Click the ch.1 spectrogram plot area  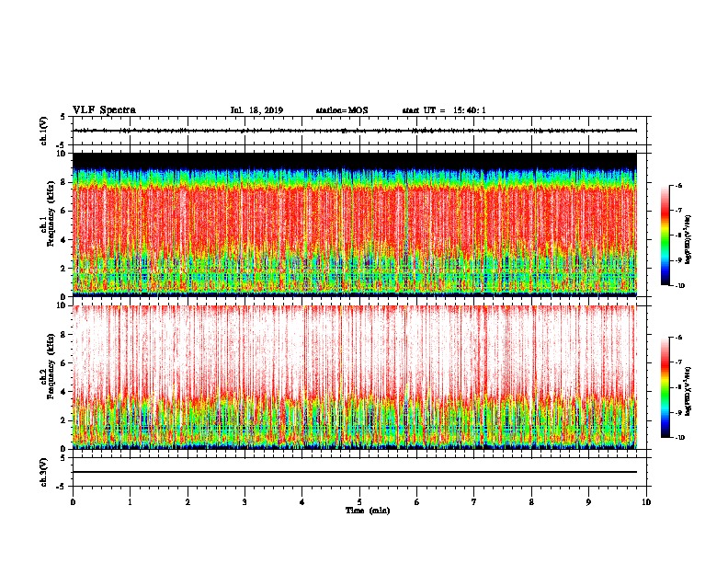[355, 224]
